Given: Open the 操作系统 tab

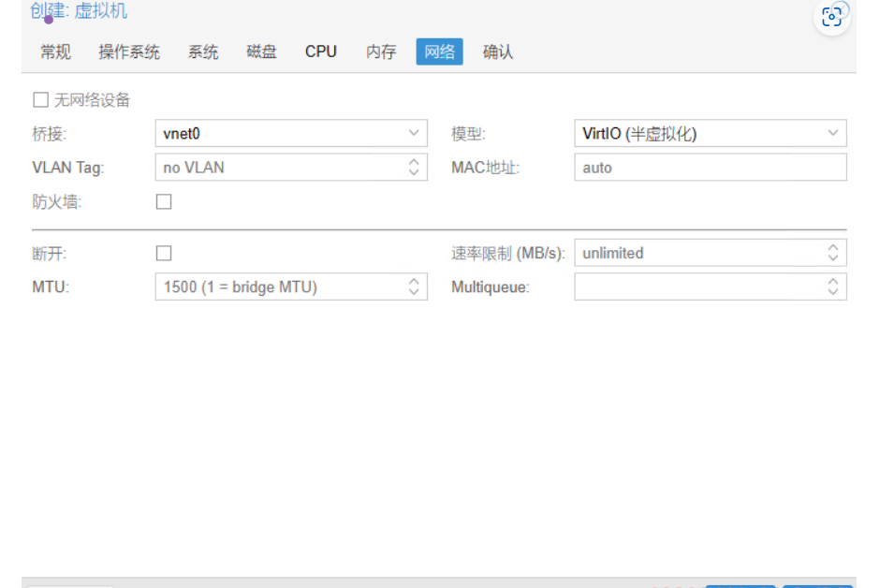Looking at the screenshot, I should click(129, 51).
